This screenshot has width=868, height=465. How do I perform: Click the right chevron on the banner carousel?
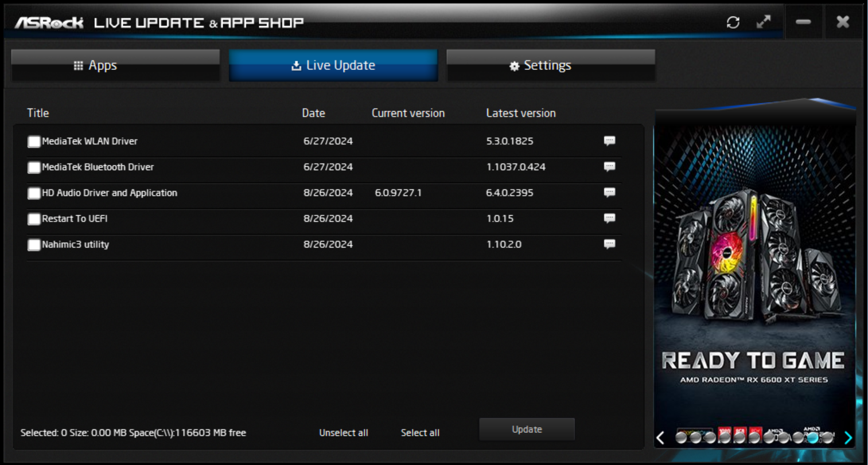[x=849, y=437]
